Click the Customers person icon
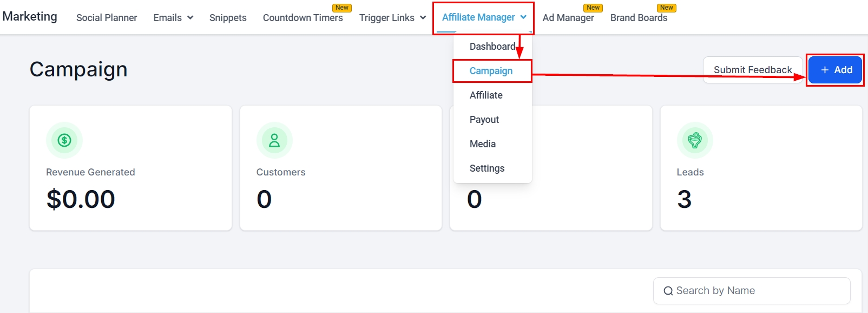Image resolution: width=868 pixels, height=313 pixels. pyautogui.click(x=274, y=140)
